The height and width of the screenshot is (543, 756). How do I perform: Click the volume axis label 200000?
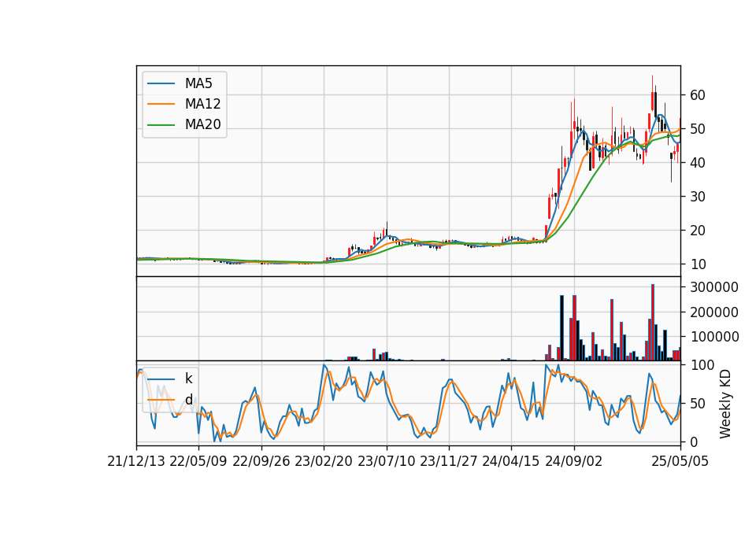point(714,312)
